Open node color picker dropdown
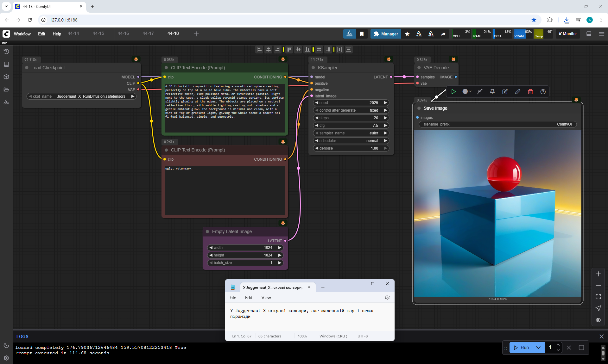Screen dimensions: 608x364 point(466,92)
